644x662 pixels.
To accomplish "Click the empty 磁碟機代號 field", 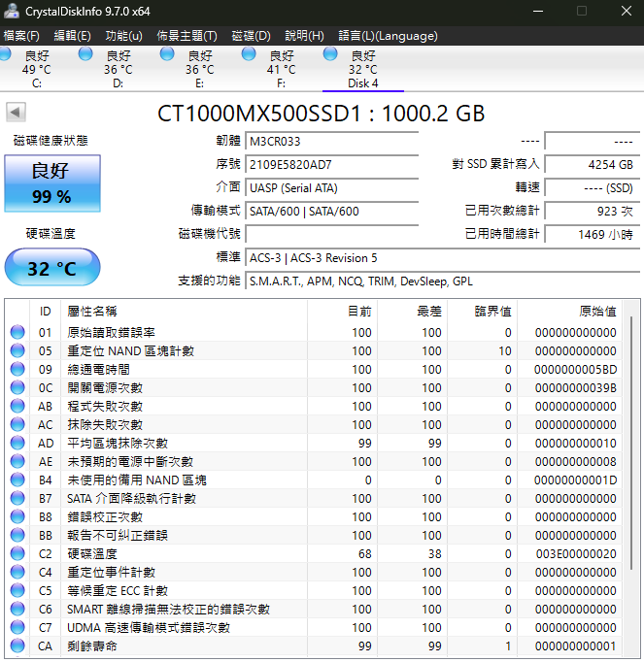I will pyautogui.click(x=332, y=234).
